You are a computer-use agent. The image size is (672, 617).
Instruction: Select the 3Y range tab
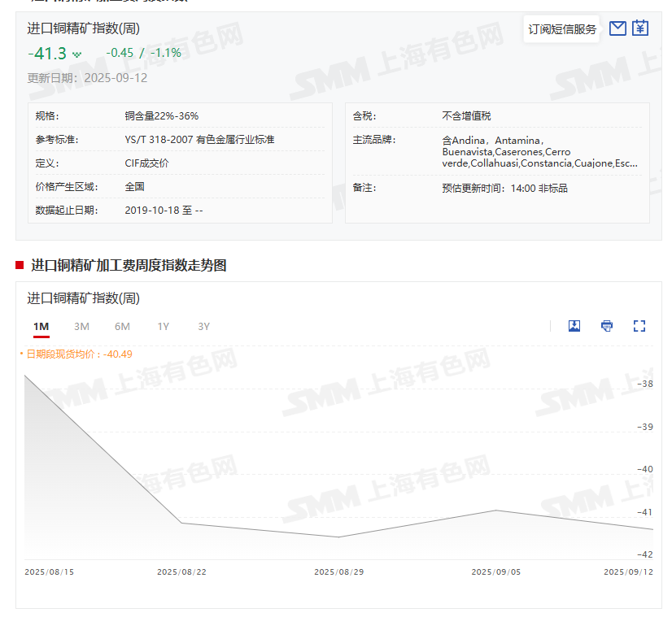[203, 326]
